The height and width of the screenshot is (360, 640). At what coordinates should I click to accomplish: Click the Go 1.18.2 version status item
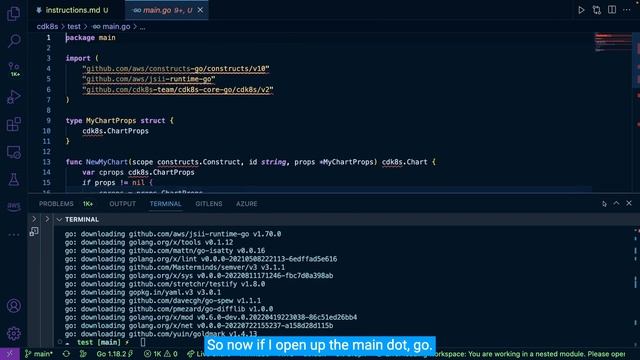[114, 354]
